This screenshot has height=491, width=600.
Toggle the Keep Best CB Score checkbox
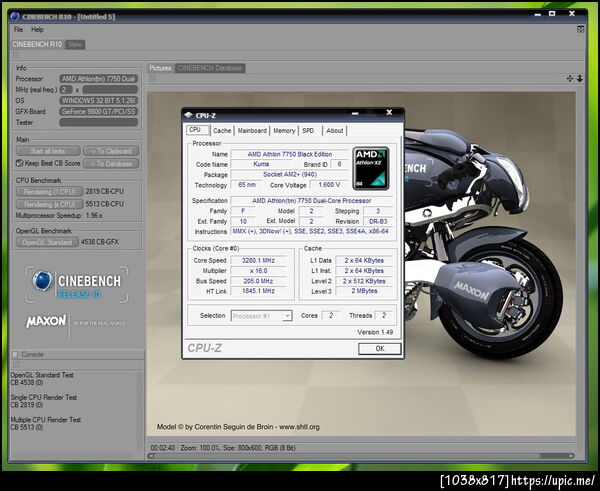tap(19, 163)
